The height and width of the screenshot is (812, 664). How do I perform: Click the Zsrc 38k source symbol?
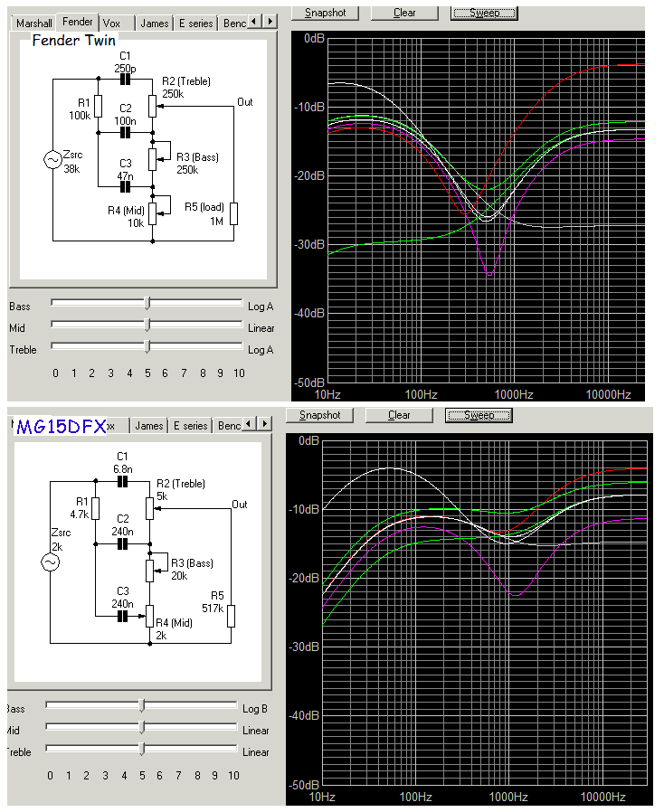52,160
